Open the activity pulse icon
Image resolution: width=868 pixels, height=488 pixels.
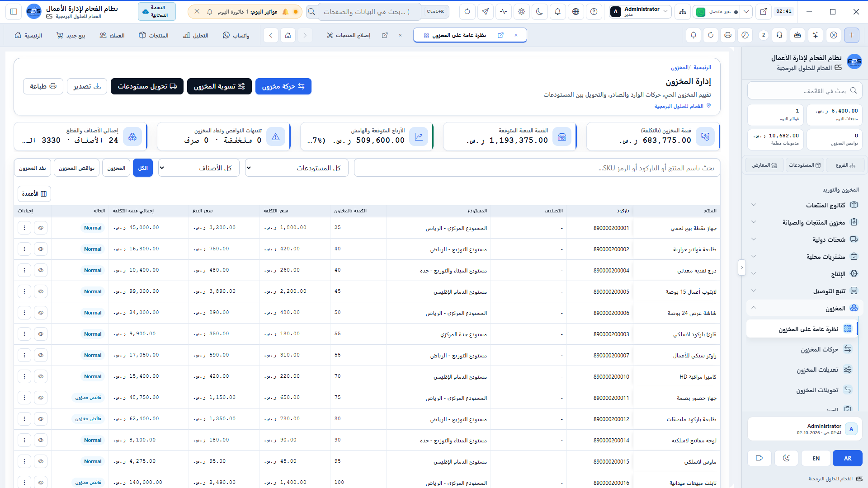503,12
